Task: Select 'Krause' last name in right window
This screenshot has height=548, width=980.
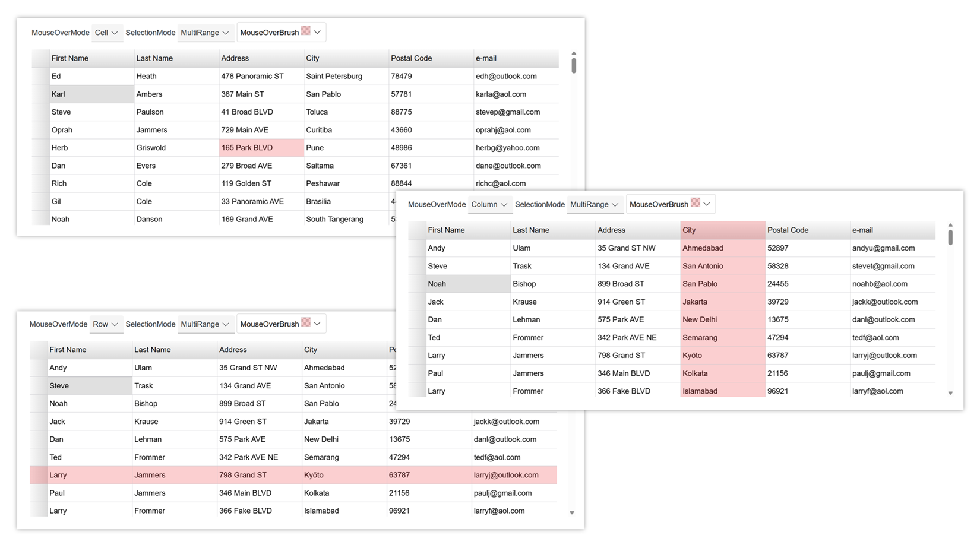Action: [x=553, y=302]
